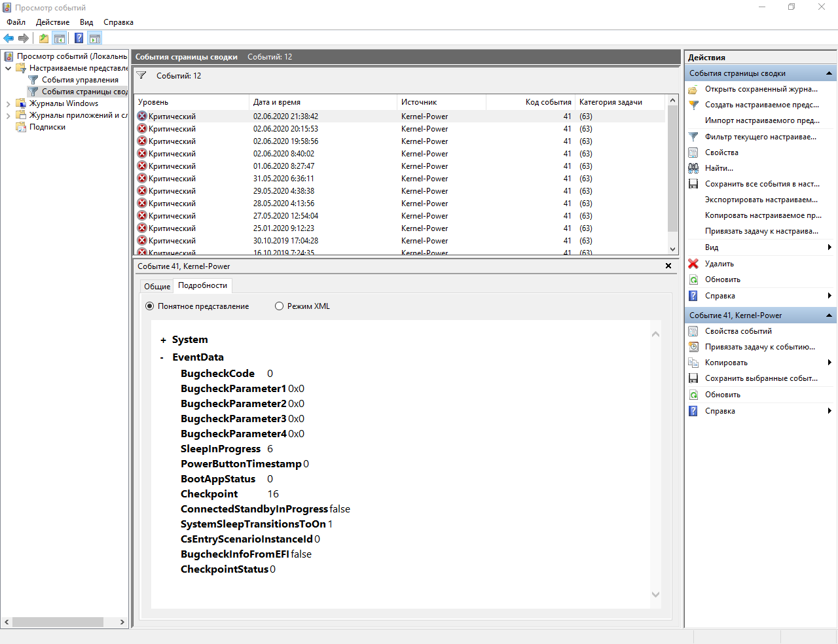This screenshot has height=644, width=838.
Task: Click the folder-up toolbar icon
Action: [44, 38]
